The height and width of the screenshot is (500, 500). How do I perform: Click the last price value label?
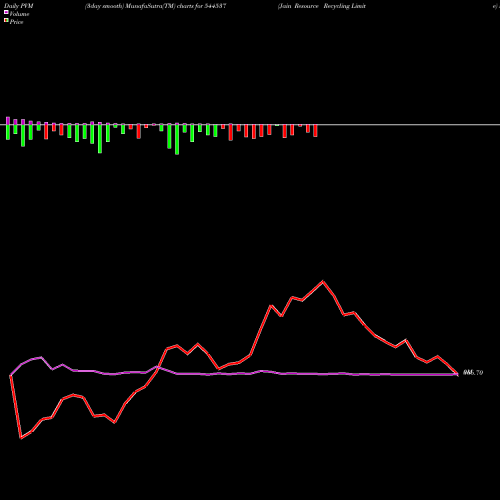point(473,373)
